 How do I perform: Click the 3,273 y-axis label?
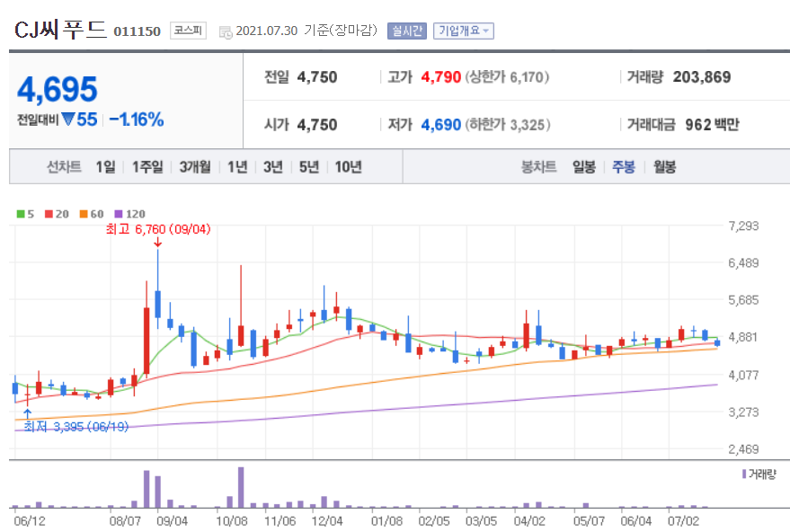pyautogui.click(x=743, y=412)
